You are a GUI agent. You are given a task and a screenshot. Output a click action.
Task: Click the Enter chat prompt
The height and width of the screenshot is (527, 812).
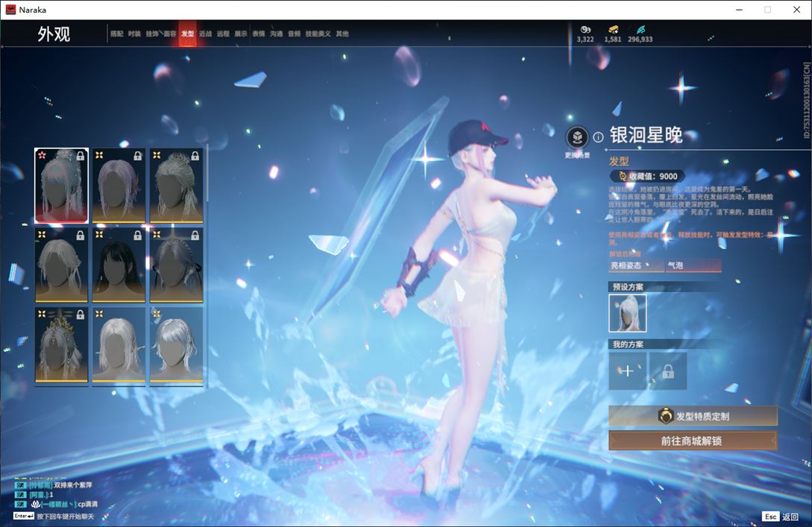[x=54, y=517]
